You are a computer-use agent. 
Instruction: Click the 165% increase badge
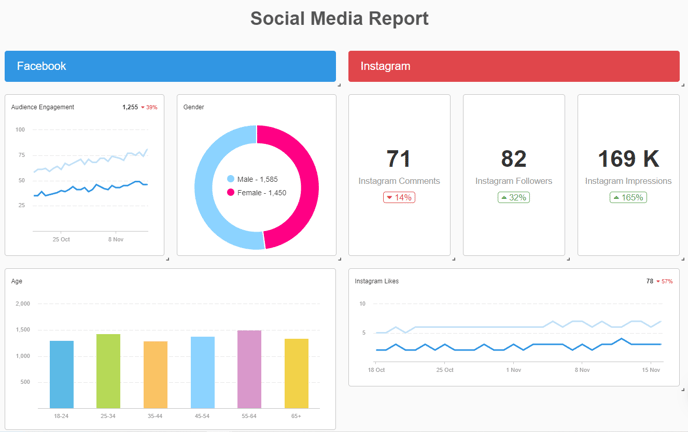tap(628, 197)
